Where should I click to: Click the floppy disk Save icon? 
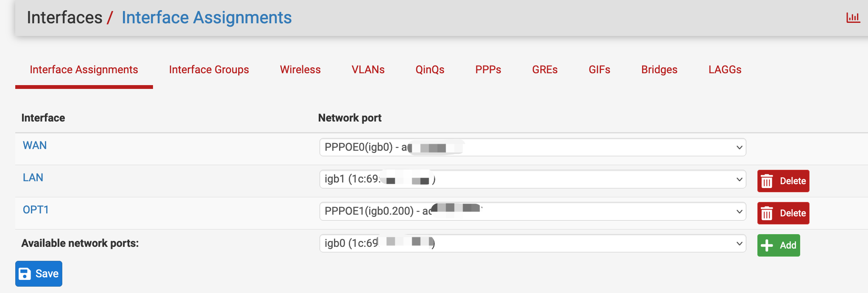click(25, 274)
